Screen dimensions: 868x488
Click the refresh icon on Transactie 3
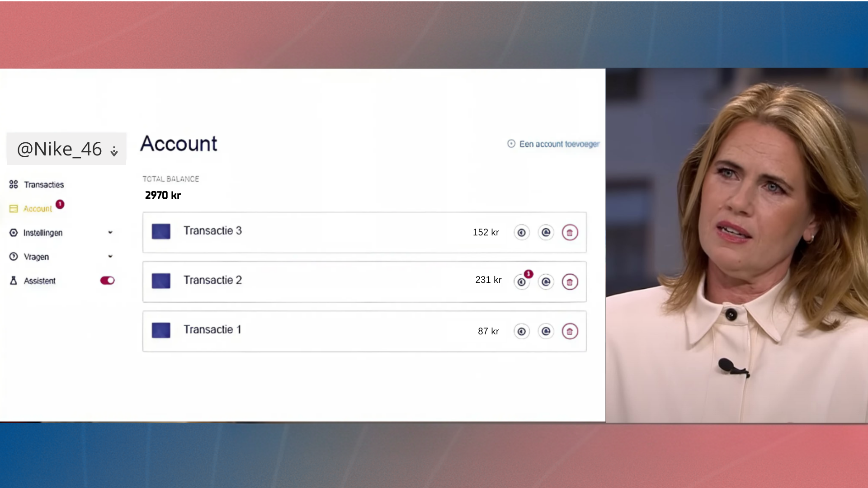pyautogui.click(x=546, y=232)
